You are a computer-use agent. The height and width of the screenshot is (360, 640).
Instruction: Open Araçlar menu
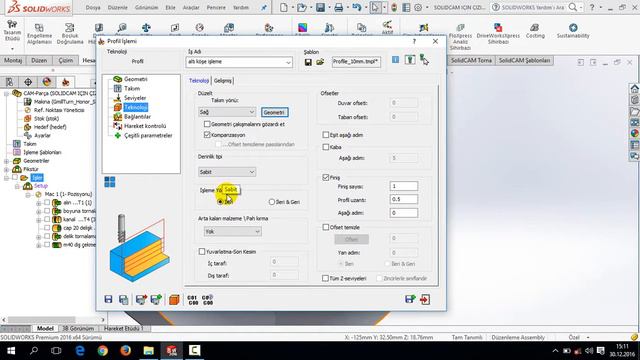pos(191,8)
